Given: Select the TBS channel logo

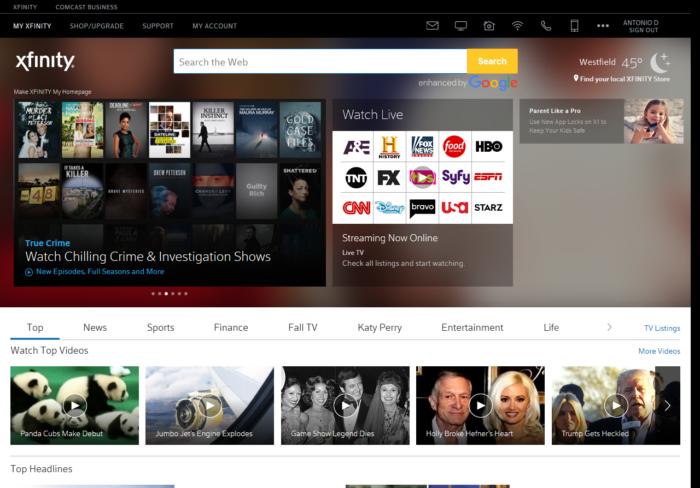Looking at the screenshot, I should coord(422,178).
